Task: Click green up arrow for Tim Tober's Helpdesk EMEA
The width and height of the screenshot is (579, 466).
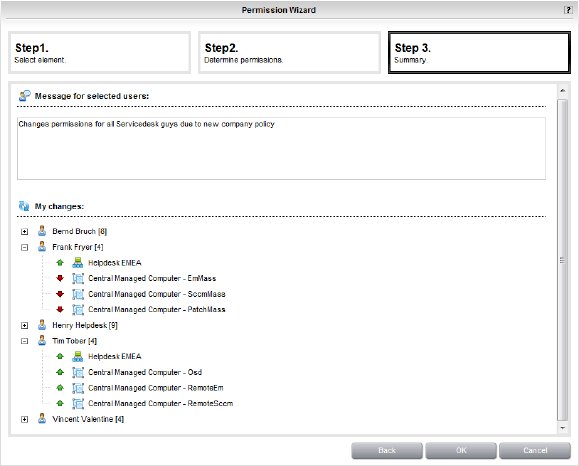Action: pos(60,356)
